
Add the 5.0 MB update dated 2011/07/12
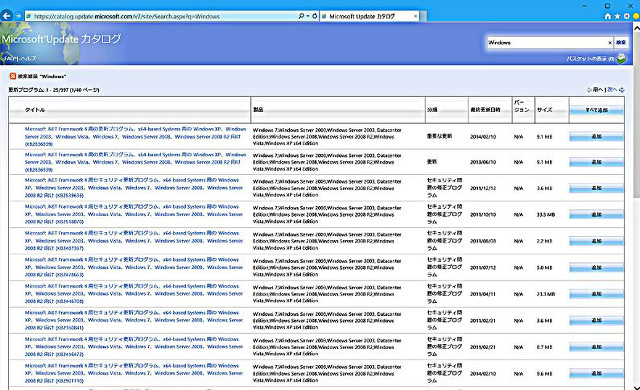[x=596, y=268]
